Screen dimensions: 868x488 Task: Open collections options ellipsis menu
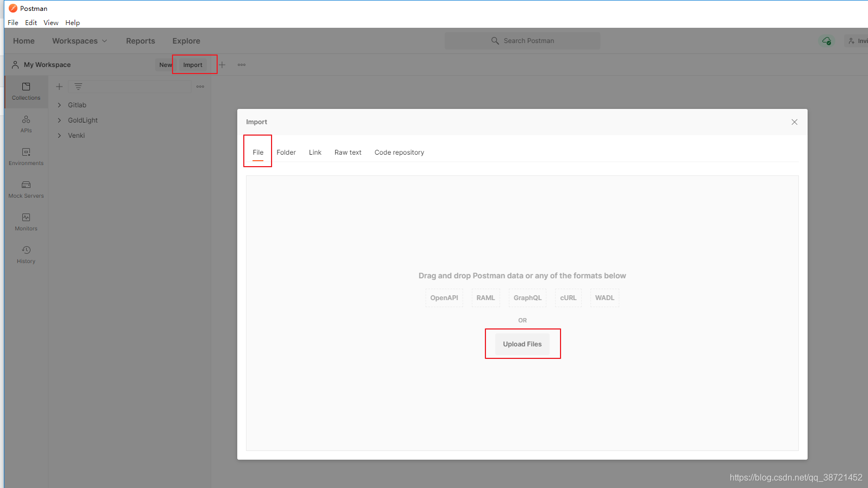tap(200, 87)
